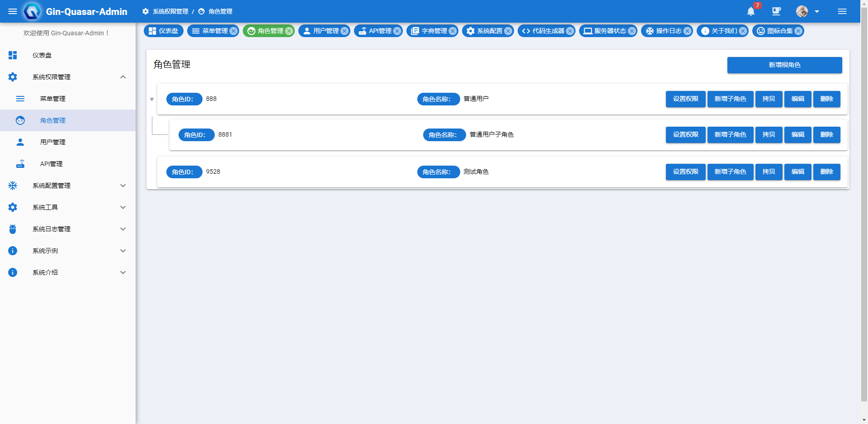The width and height of the screenshot is (868, 424).
Task: Click the 系统配置管理 snowflake icon
Action: [13, 186]
